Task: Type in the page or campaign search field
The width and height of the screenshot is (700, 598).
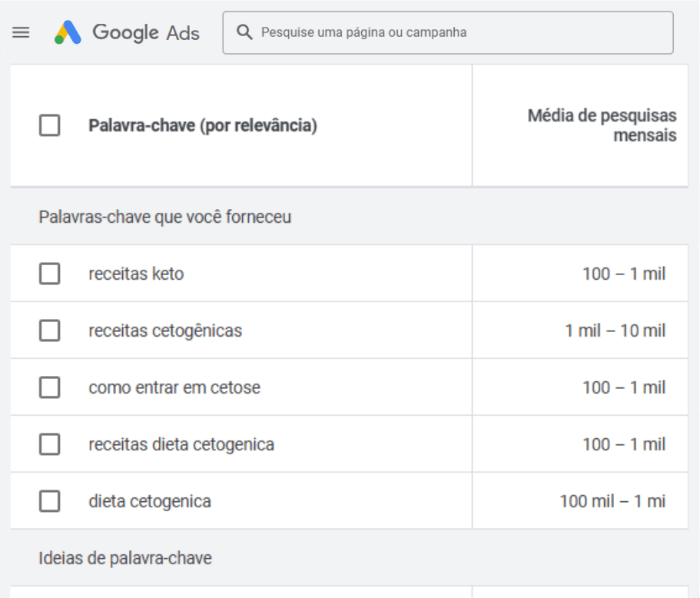Action: 461,32
